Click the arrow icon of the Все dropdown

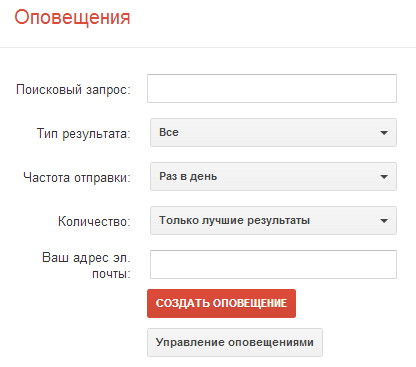(384, 133)
